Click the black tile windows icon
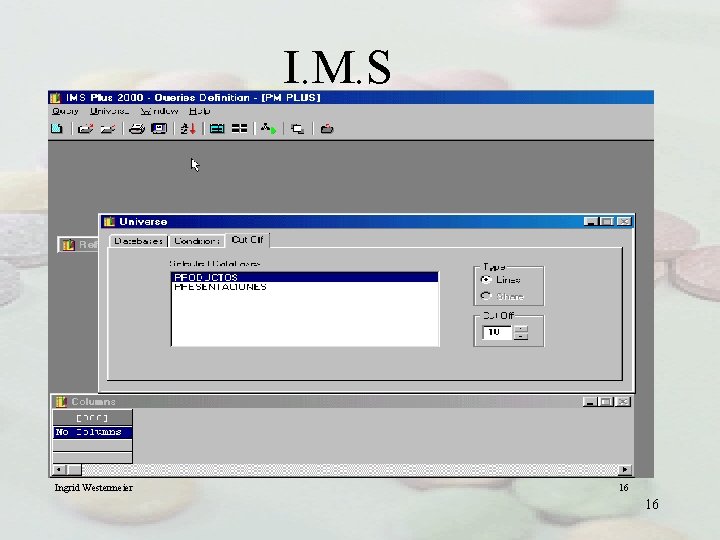This screenshot has height=540, width=720. click(239, 129)
